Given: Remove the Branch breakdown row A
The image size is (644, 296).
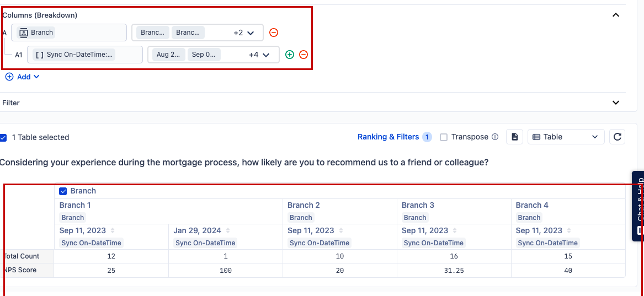Looking at the screenshot, I should coord(274,33).
